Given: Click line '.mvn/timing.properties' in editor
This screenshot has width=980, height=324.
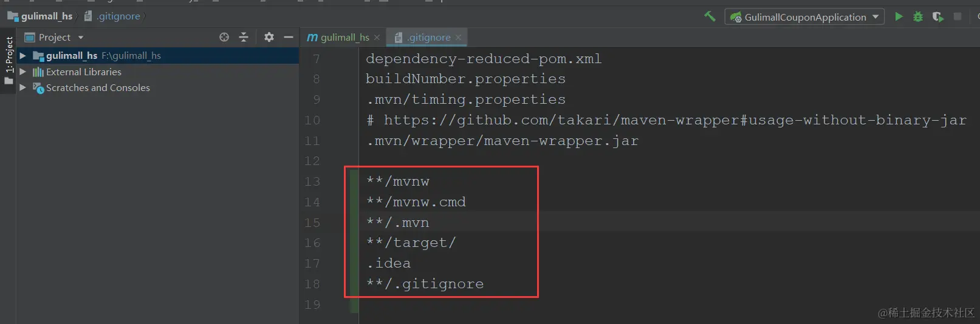Looking at the screenshot, I should pyautogui.click(x=465, y=100).
